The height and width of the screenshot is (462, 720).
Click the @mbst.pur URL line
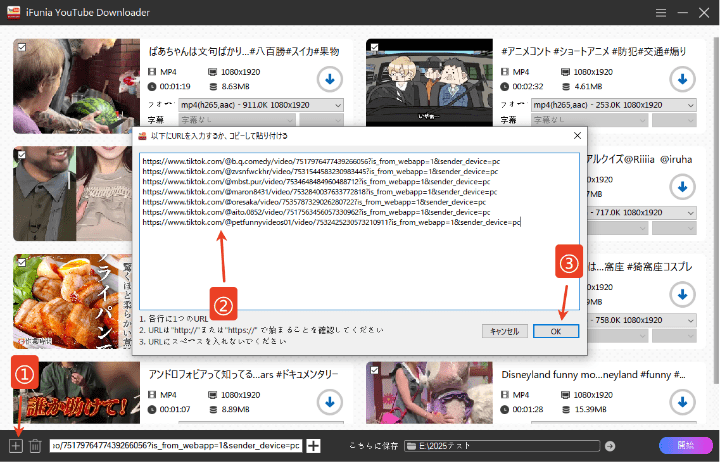(316, 181)
